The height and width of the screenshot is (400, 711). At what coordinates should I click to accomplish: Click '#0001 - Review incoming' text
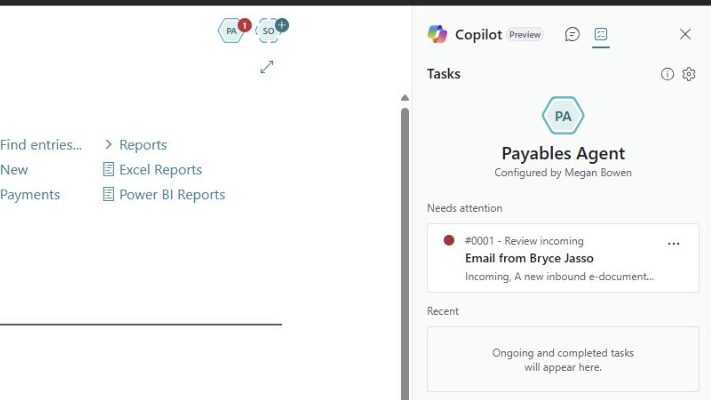click(524, 241)
